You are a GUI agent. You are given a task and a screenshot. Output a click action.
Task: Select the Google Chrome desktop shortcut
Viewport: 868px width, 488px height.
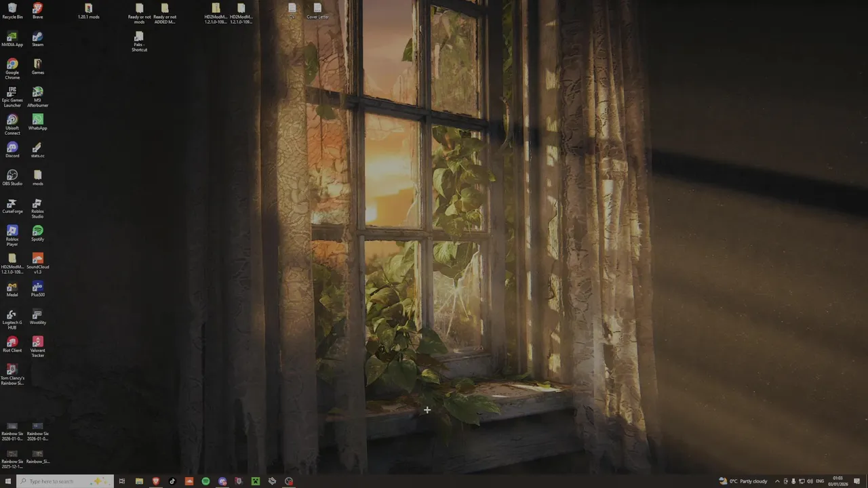click(12, 69)
